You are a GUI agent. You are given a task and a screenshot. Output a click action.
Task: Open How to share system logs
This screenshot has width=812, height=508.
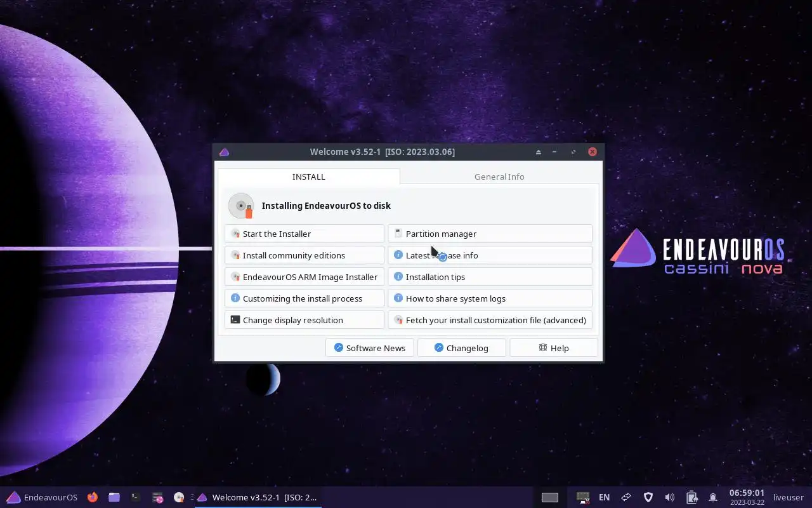490,298
